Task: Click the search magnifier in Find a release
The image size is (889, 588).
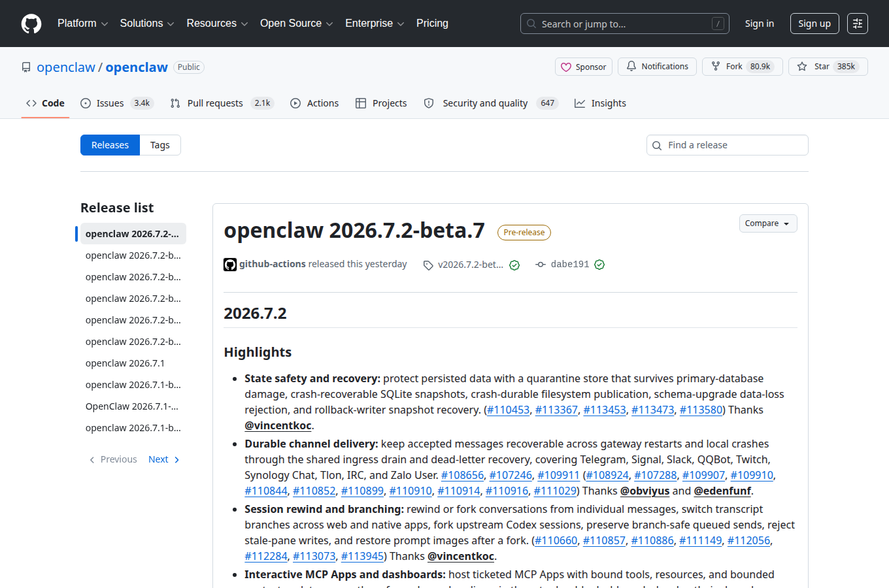Action: 657,145
